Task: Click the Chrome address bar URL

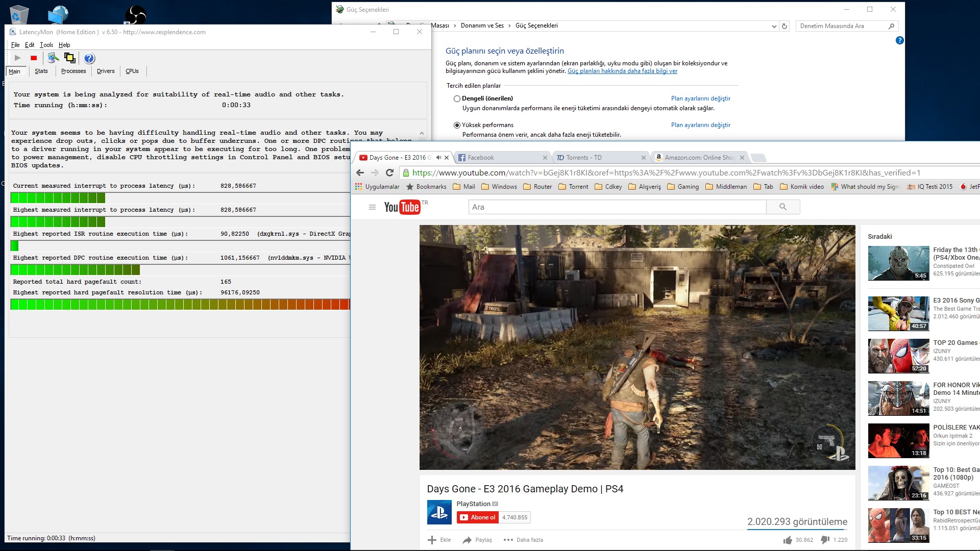Action: 666,172
